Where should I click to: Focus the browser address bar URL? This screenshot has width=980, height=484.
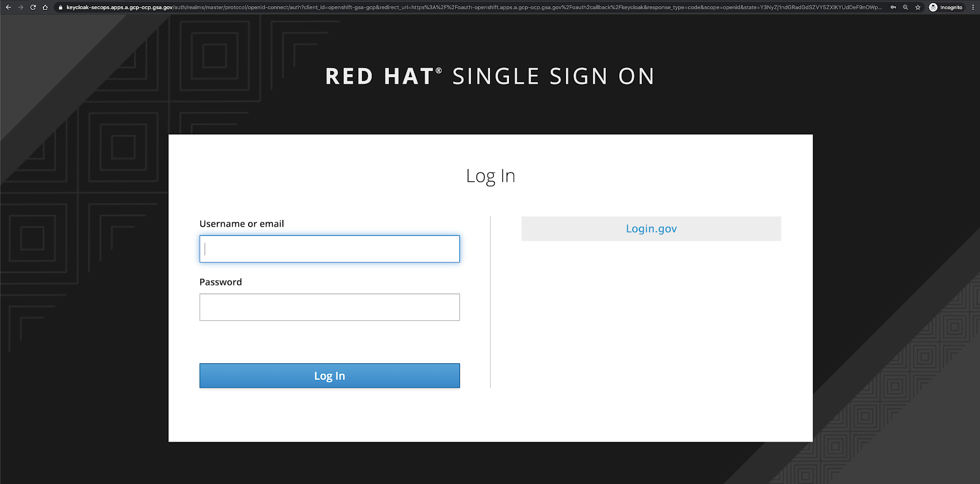tap(474, 7)
